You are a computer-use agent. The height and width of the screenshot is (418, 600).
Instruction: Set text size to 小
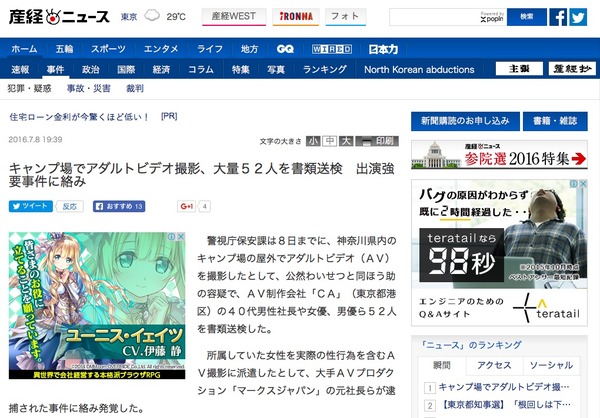(x=313, y=141)
